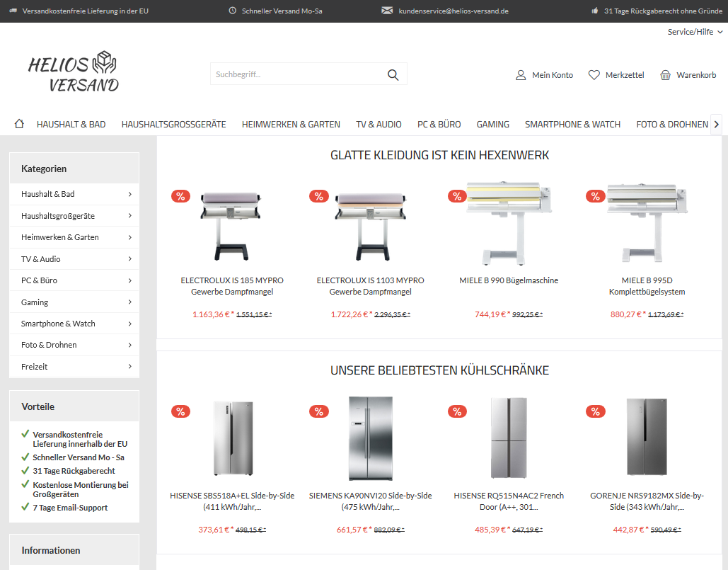This screenshot has width=728, height=570.
Task: Open SIEMENS KA90NVI20 Side-by-Side title
Action: pyautogui.click(x=371, y=501)
